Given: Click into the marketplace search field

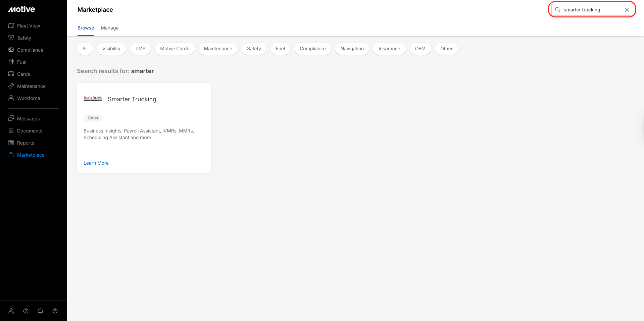Looking at the screenshot, I should (x=592, y=10).
